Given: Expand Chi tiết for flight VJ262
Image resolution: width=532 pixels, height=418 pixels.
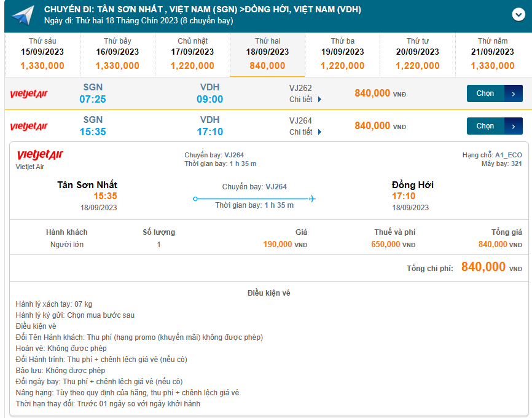Looking at the screenshot, I should coord(305,100).
